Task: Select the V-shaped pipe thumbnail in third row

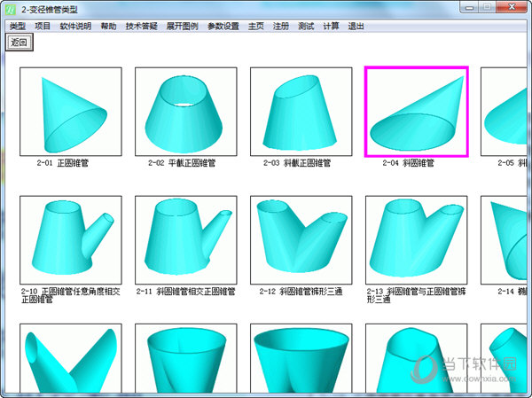Action: point(71,359)
